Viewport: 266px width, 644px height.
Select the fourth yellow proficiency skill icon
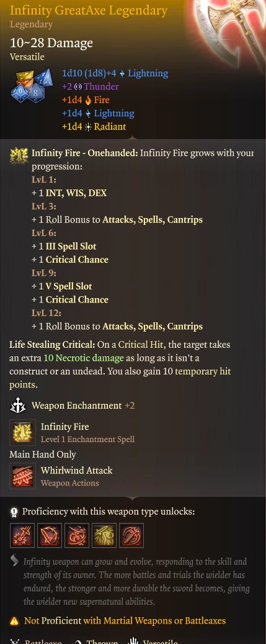tap(104, 535)
